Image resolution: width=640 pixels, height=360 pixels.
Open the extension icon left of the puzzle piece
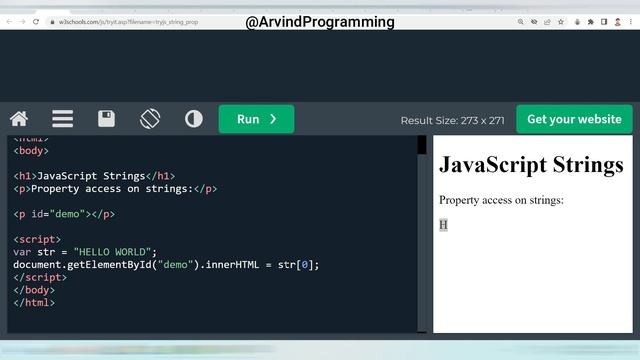click(577, 22)
